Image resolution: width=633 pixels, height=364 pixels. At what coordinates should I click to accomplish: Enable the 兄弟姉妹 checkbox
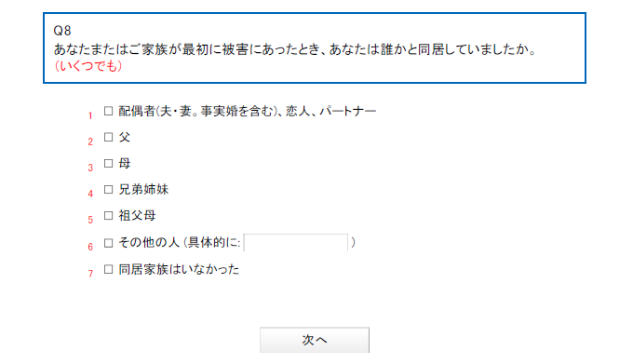click(x=108, y=190)
